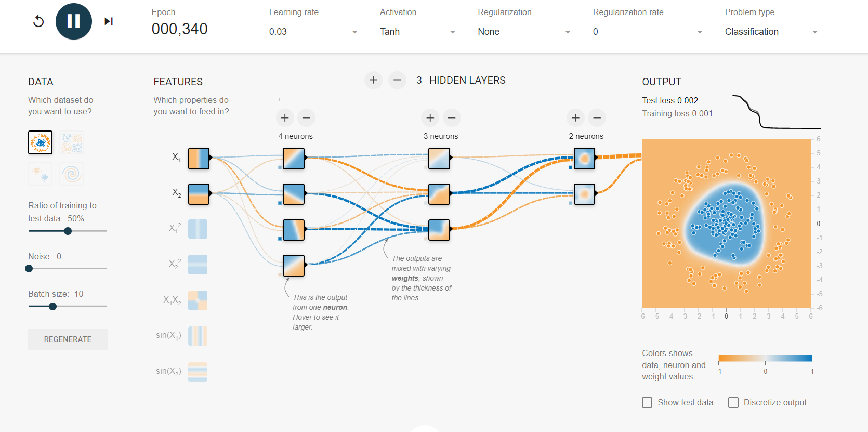Enable the X1 squared feature

click(x=198, y=229)
